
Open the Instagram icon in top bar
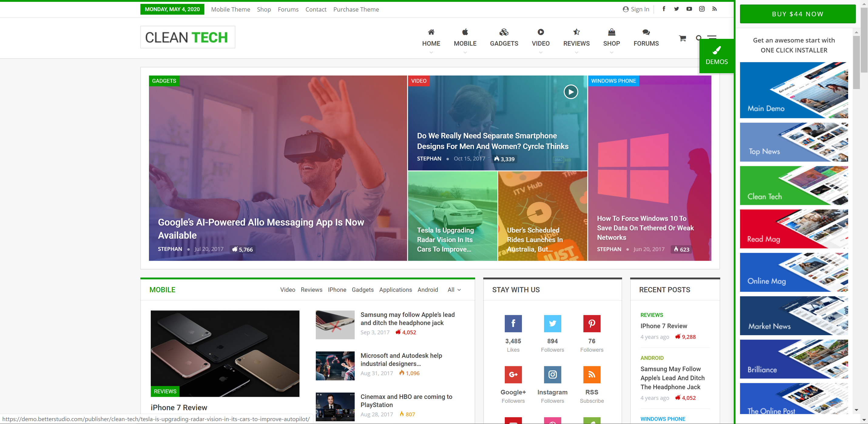(701, 9)
